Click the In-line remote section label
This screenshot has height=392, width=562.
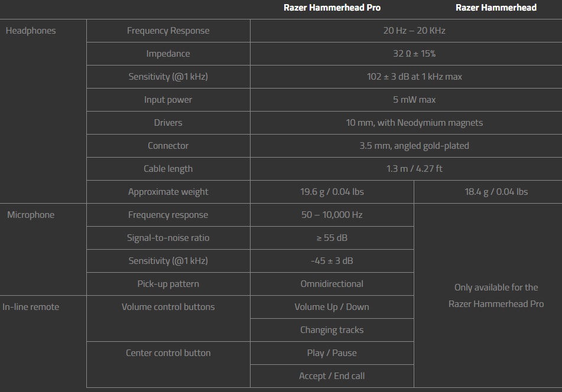click(31, 307)
